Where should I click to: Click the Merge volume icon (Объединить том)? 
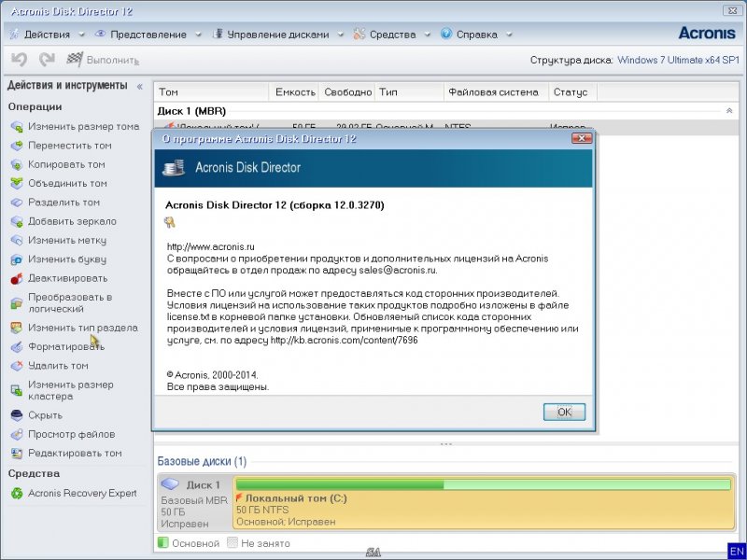(17, 183)
